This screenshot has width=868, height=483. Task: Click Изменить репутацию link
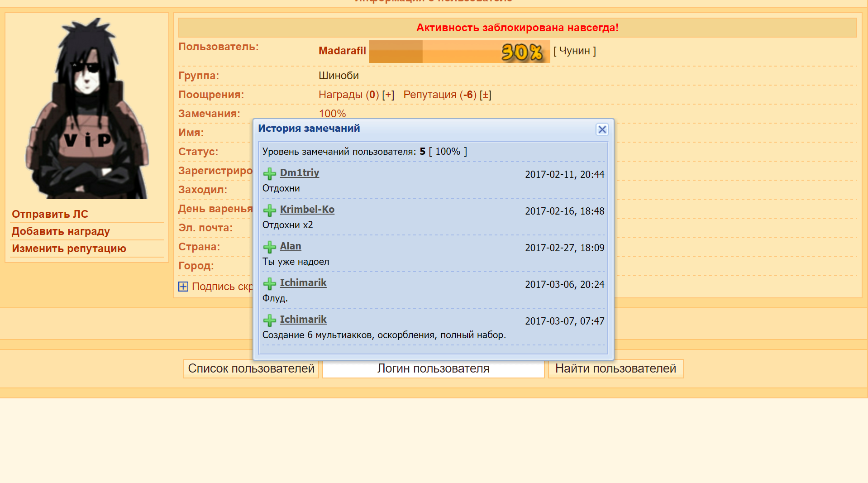(69, 249)
